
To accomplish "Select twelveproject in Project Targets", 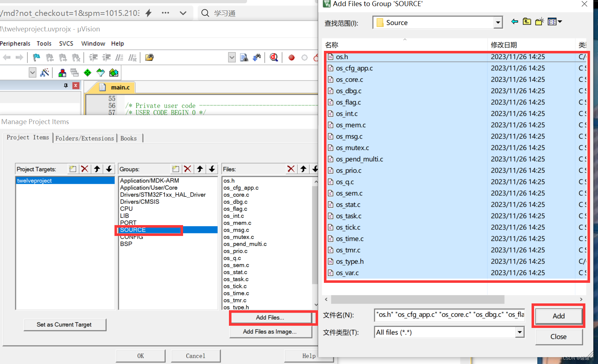I will coord(65,180).
